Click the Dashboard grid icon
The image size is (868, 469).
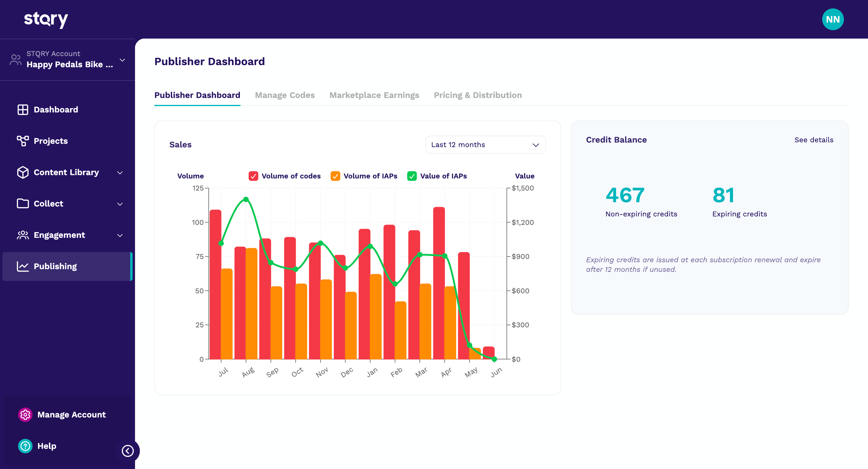23,109
